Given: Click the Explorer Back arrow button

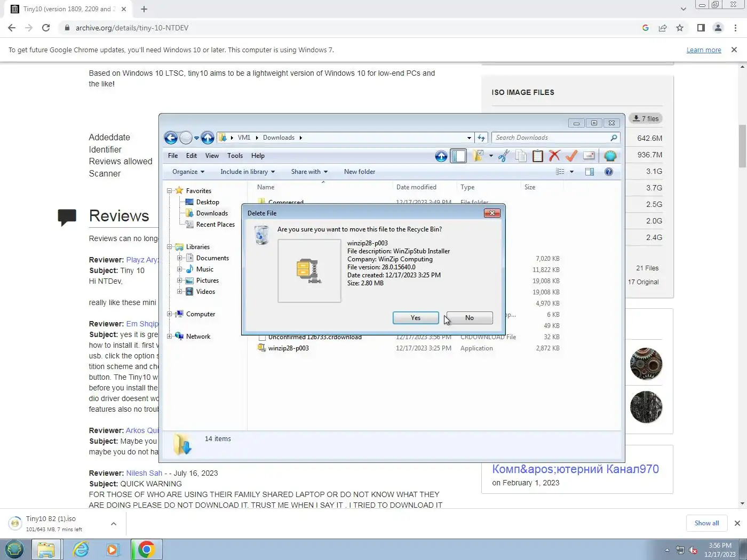Looking at the screenshot, I should [171, 138].
